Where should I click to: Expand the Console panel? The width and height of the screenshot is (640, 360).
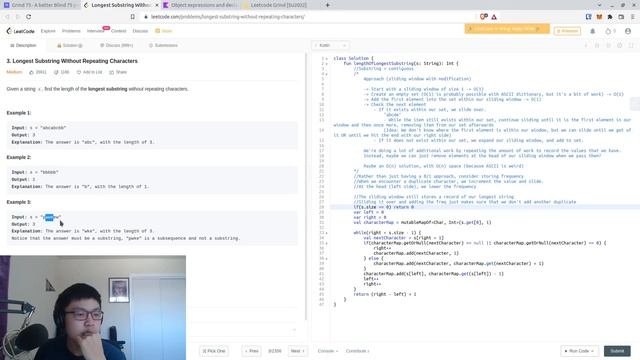tap(327, 351)
